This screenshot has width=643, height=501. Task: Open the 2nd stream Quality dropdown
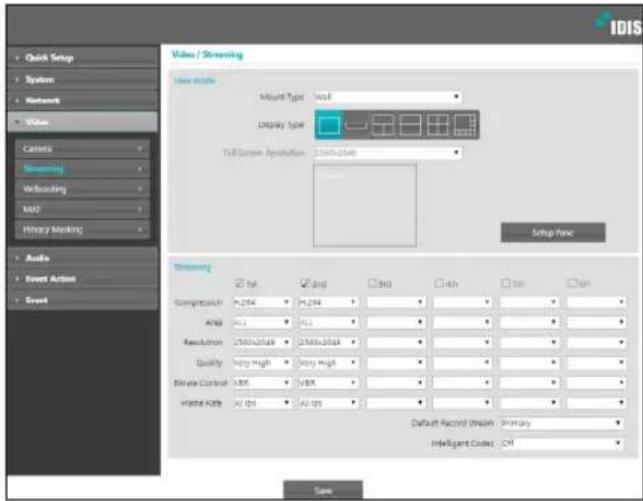tap(328, 362)
